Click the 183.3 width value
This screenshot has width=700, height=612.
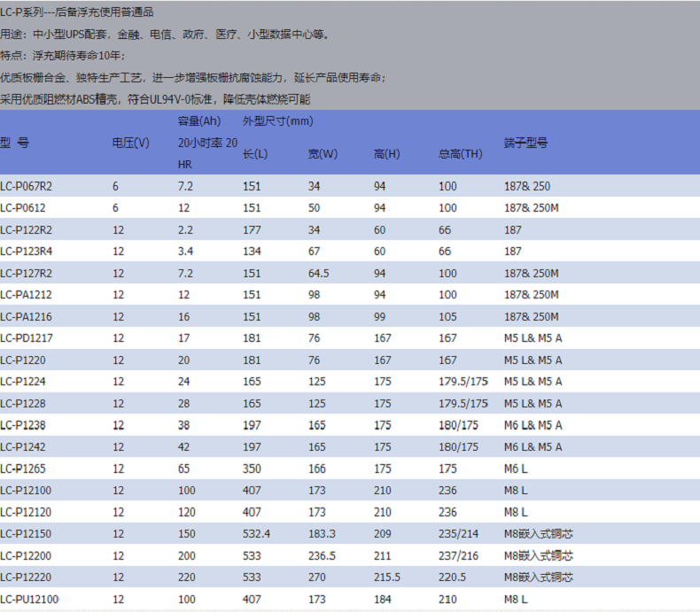(322, 534)
